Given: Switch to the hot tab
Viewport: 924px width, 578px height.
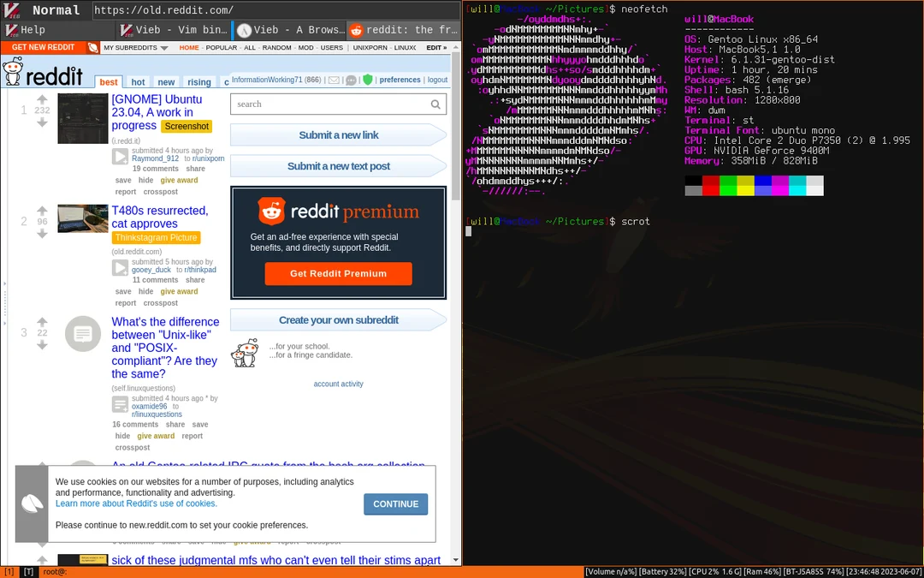Looking at the screenshot, I should pos(139,82).
